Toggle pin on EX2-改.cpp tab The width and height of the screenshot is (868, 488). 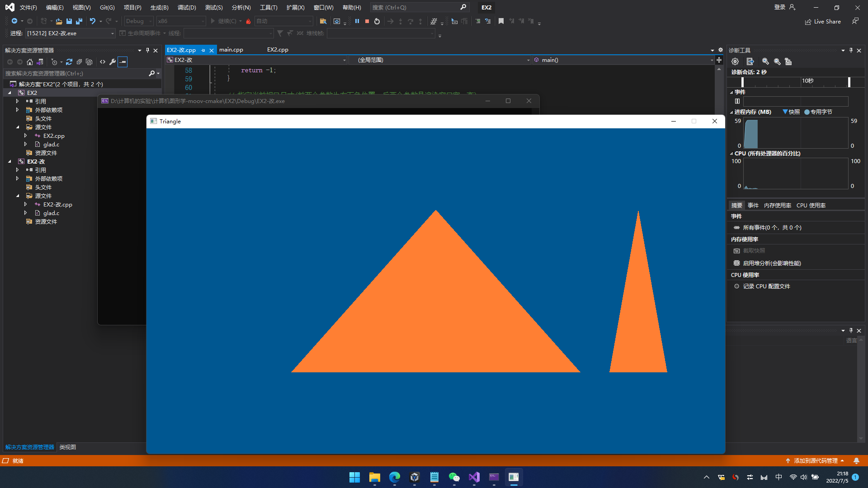click(x=203, y=50)
